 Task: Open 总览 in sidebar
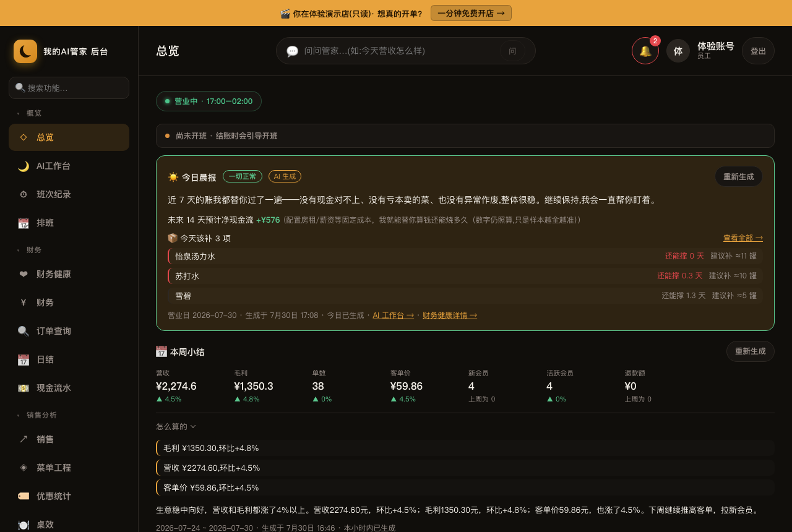point(69,137)
